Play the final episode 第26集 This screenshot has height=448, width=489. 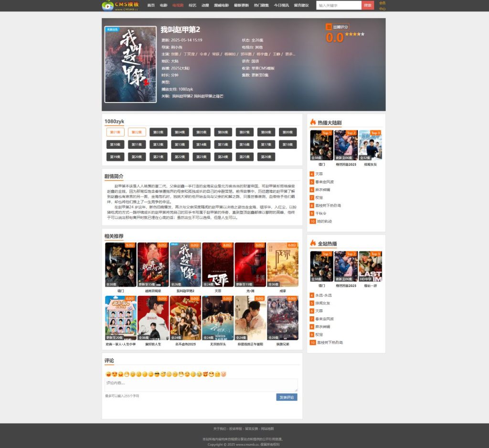point(266,157)
